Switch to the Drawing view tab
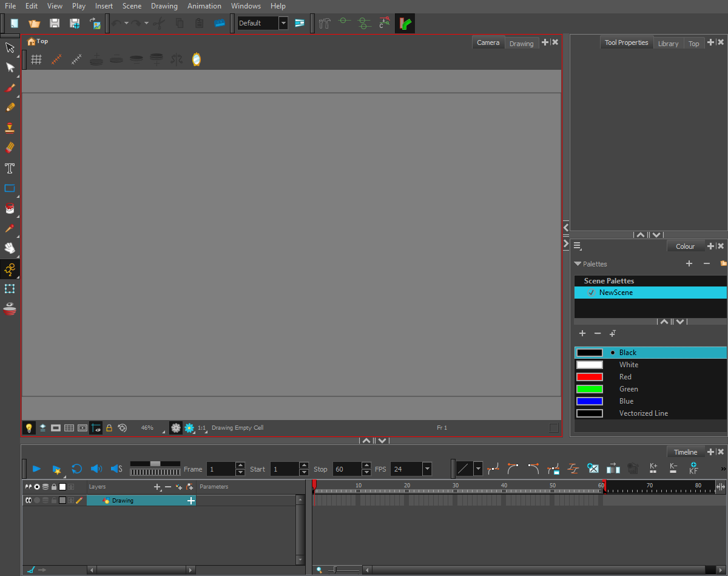This screenshot has height=576, width=728. click(x=521, y=43)
